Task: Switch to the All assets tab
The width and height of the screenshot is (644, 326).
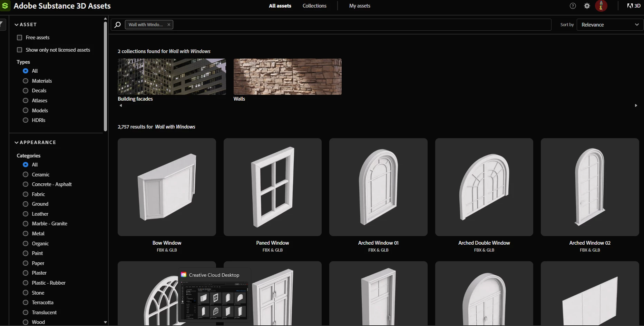Action: (280, 6)
